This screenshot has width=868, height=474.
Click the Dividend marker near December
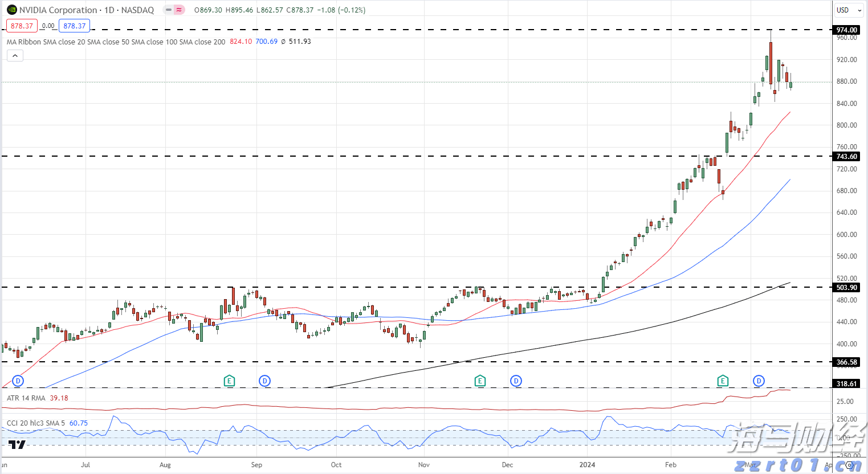click(516, 381)
